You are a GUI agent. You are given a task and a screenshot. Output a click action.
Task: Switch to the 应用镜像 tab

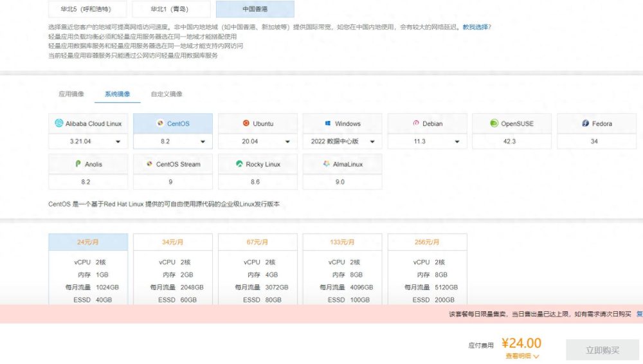71,94
